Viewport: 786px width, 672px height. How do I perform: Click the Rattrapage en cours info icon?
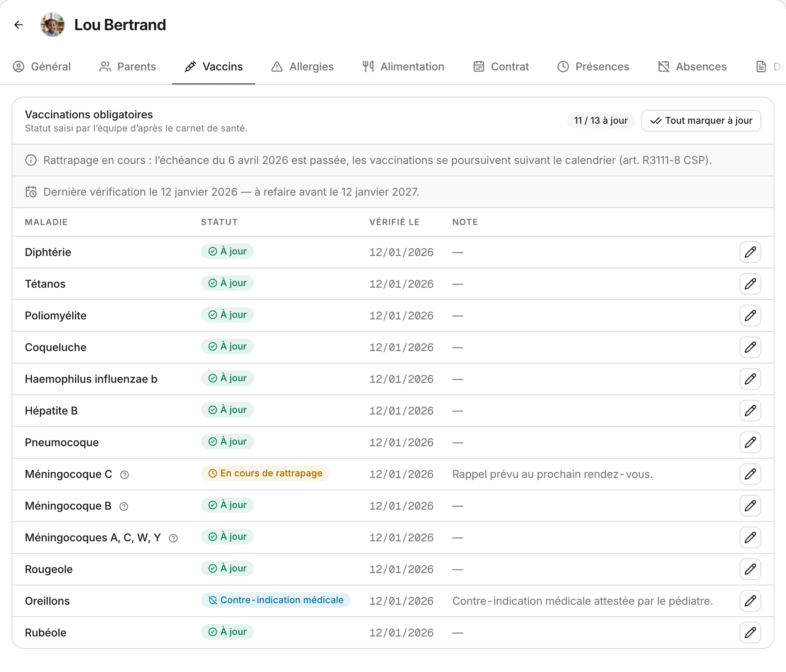tap(31, 160)
